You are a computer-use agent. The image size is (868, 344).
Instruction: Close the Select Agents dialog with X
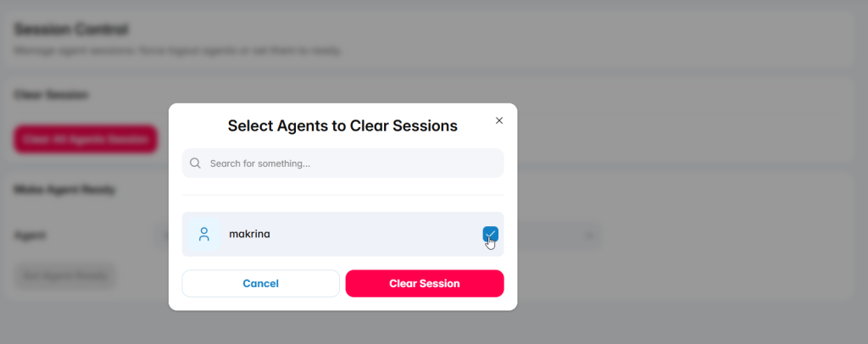(498, 120)
